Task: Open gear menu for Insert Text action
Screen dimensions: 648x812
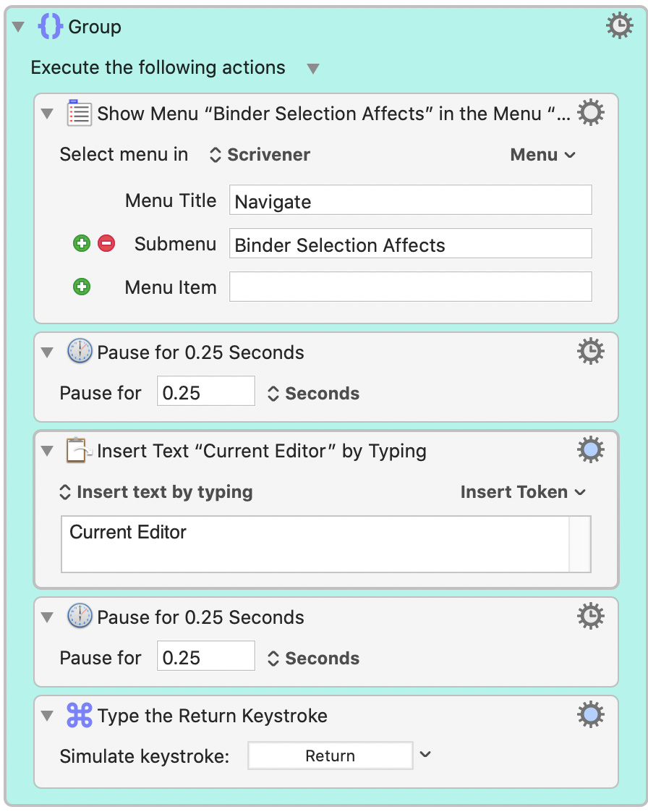Action: (591, 449)
